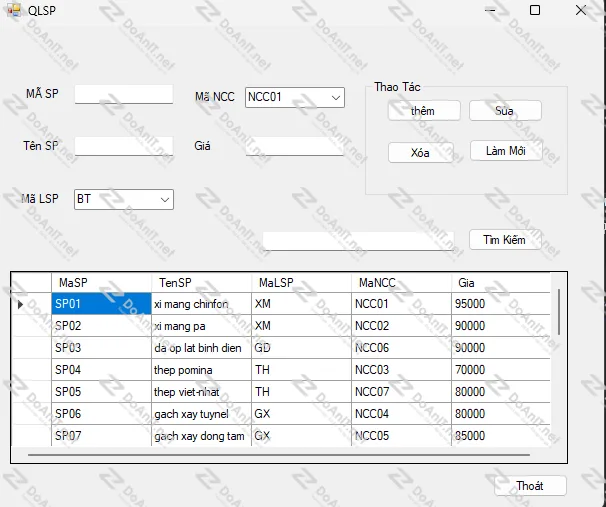Click the Thoát button
606x507 pixels.
(x=529, y=486)
